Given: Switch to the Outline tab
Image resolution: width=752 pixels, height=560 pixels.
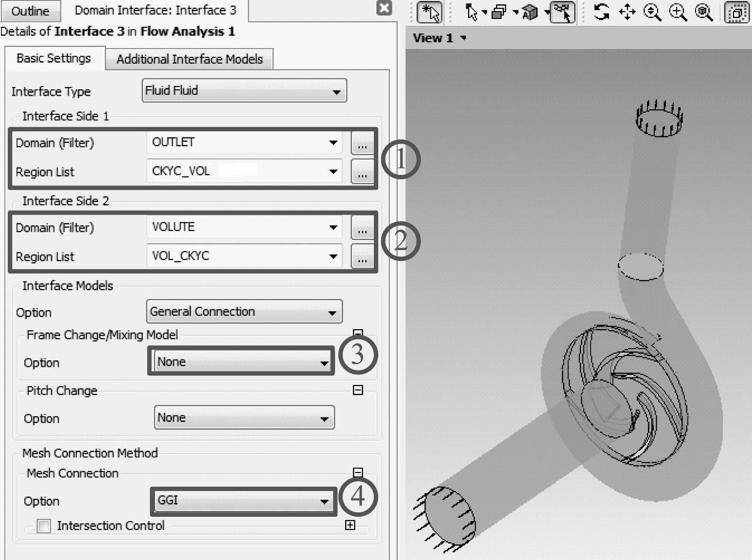Looking at the screenshot, I should click(x=30, y=11).
